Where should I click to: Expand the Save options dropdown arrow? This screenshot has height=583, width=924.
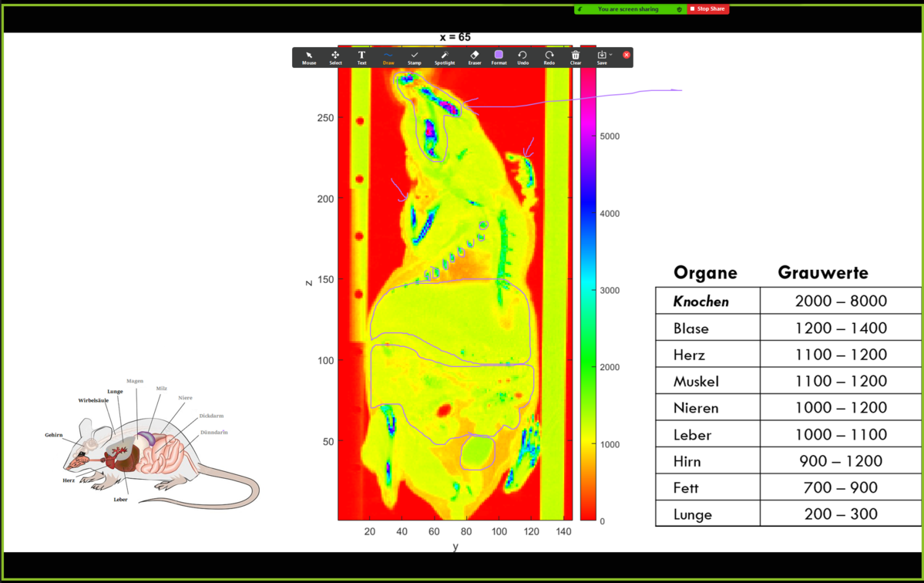611,55
